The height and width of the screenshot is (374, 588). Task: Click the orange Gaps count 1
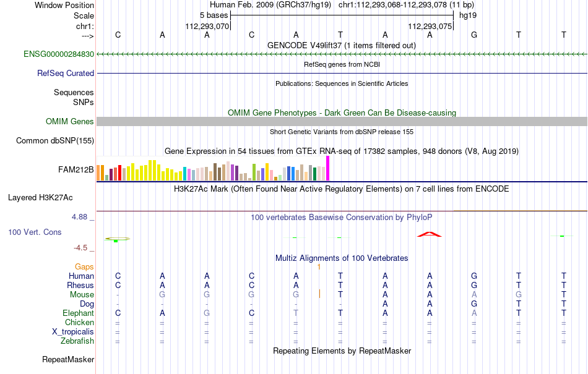(x=319, y=266)
